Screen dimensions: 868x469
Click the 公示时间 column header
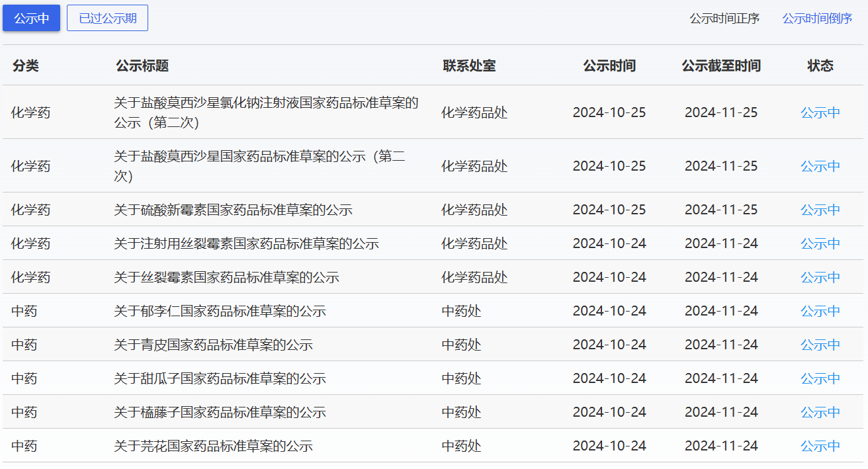609,65
